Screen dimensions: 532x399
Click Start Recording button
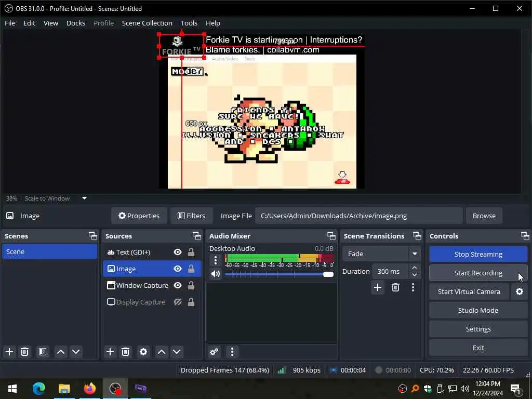[478, 273]
